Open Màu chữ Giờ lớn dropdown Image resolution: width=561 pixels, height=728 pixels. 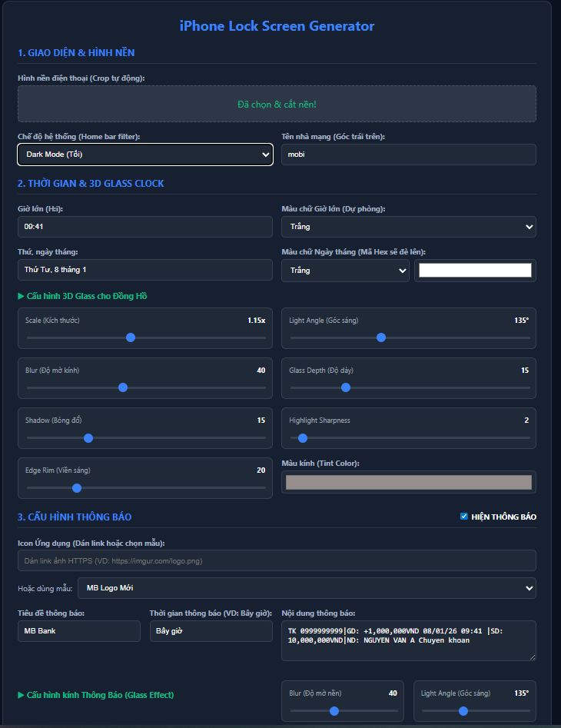click(x=409, y=227)
